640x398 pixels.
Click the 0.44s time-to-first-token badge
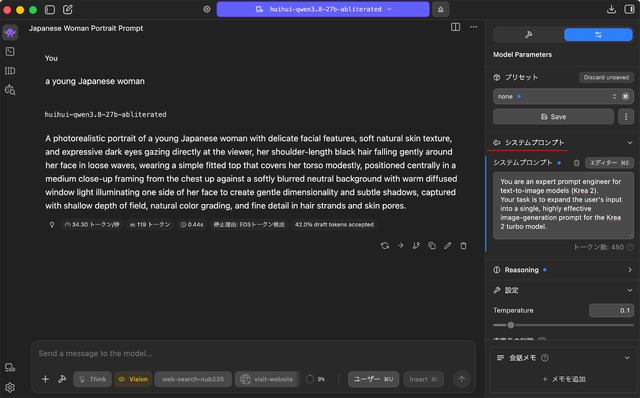pos(192,225)
